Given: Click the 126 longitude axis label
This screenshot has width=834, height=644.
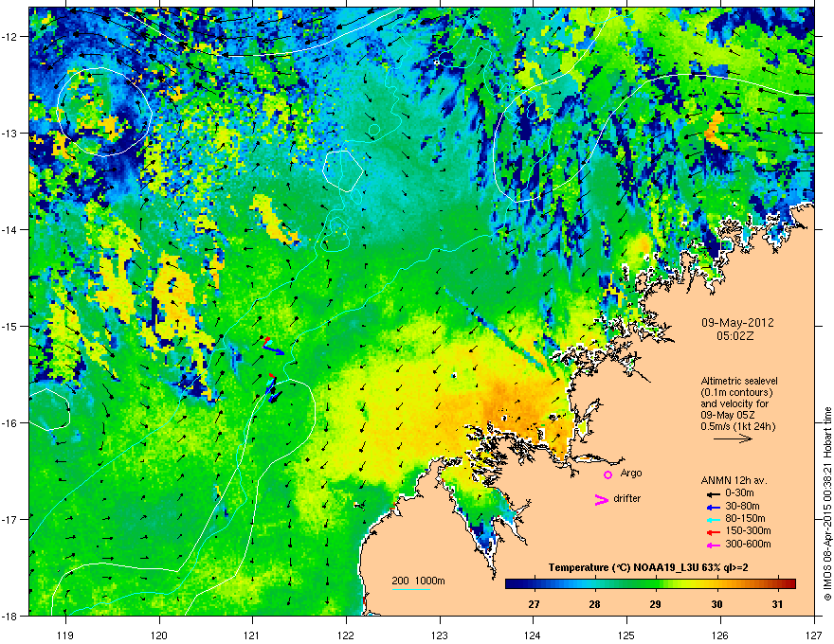Looking at the screenshot, I should point(720,635).
